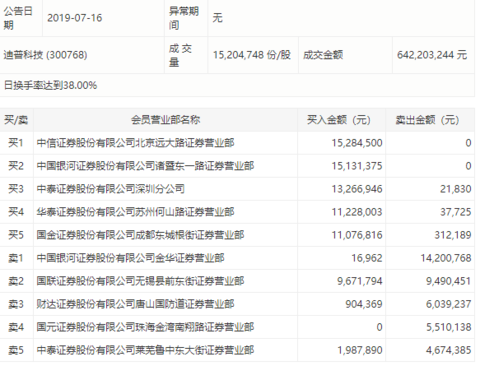Image resolution: width=480 pixels, height=366 pixels.
Task: Click the buy amount 15,284,500
Action: [357, 143]
